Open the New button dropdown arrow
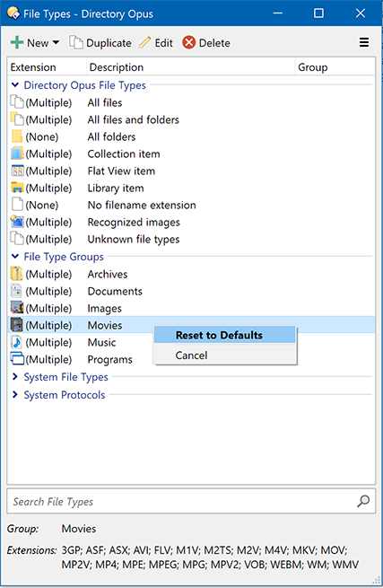The image size is (383, 588). coord(56,43)
